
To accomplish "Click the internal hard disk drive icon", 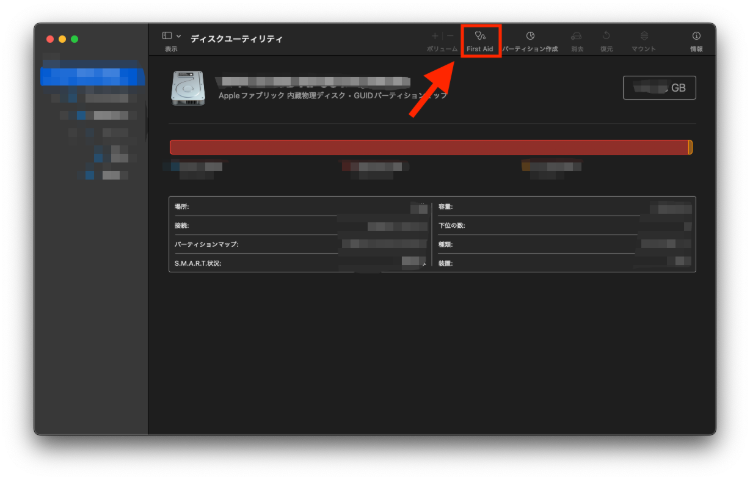I will pyautogui.click(x=189, y=87).
